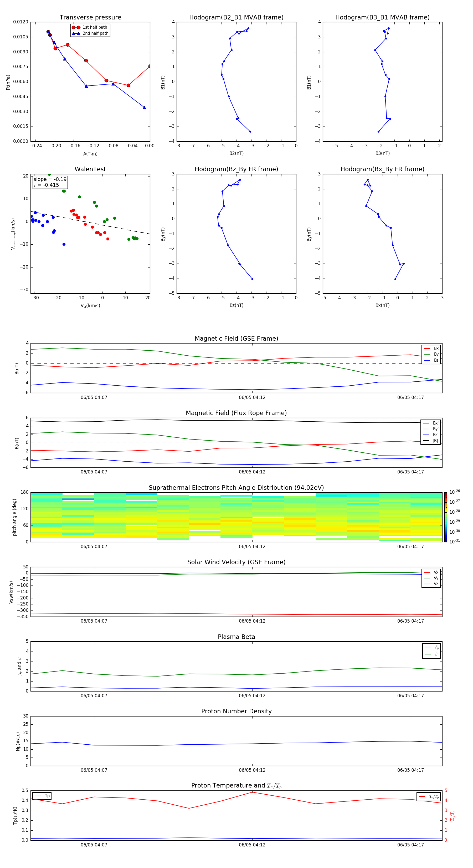Click the 'A(T·m)' x-axis label
473x868 pixels.
pos(90,154)
